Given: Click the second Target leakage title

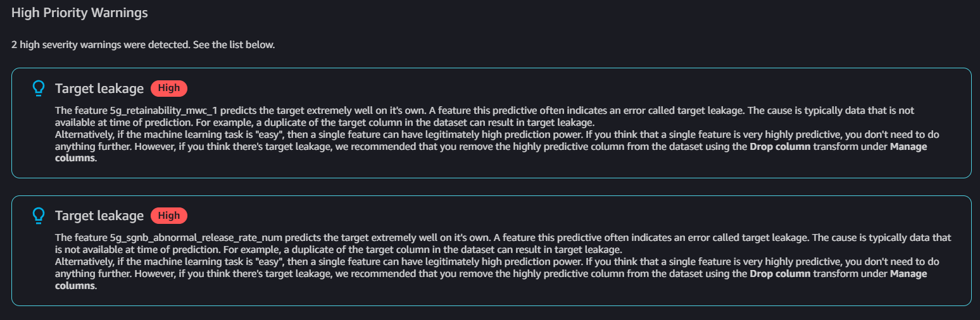Looking at the screenshot, I should [x=99, y=216].
